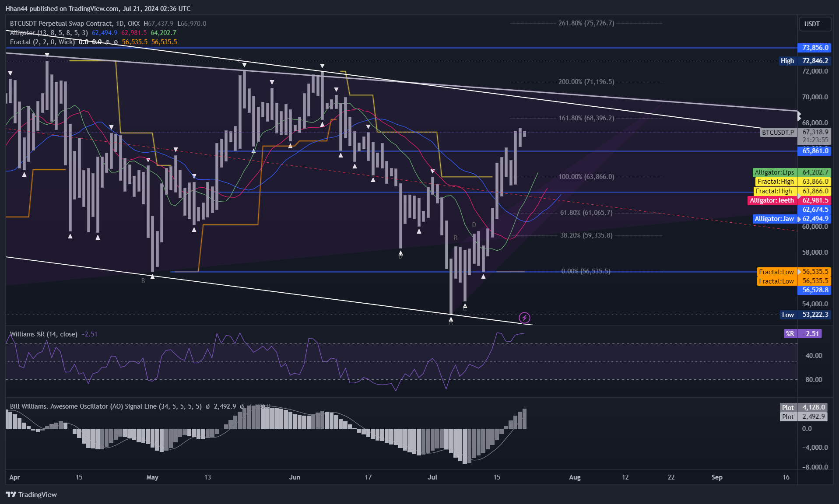Select the Awesome Oscillator (AO) Signal Line legend
Viewport: 839px width, 504px height.
pyautogui.click(x=106, y=406)
